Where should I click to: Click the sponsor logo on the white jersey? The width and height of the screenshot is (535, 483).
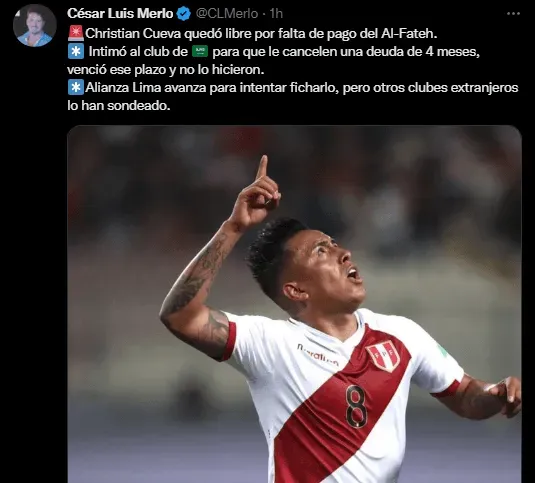[x=318, y=355]
